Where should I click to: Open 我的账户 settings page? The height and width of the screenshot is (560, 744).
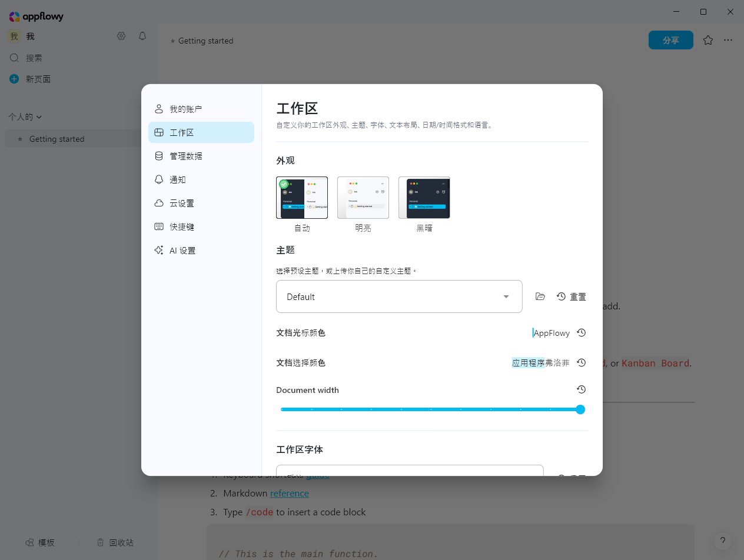[201, 109]
